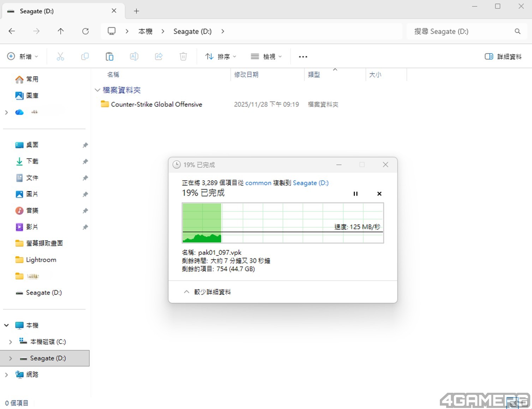Open a new tab with plus button

[x=137, y=11]
